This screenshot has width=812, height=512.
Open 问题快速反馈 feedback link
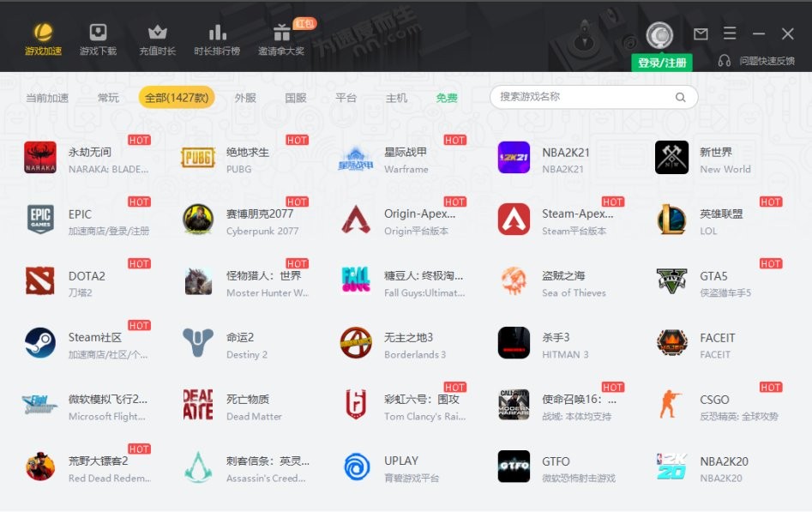758,61
